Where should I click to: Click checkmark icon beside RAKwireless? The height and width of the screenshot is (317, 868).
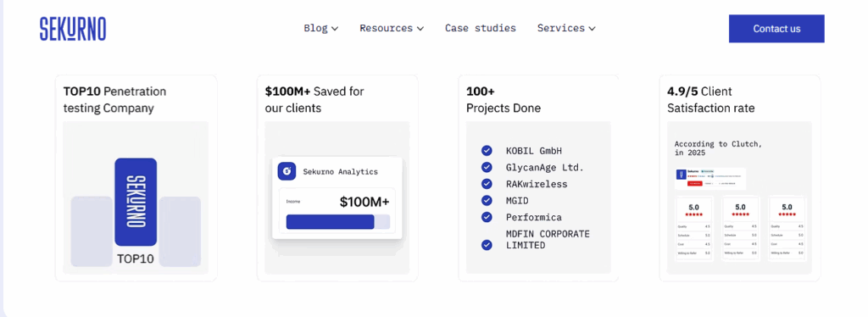tap(487, 184)
